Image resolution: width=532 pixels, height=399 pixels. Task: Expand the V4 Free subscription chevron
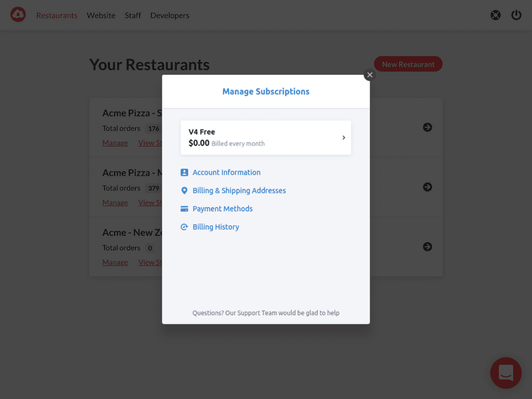click(x=344, y=138)
